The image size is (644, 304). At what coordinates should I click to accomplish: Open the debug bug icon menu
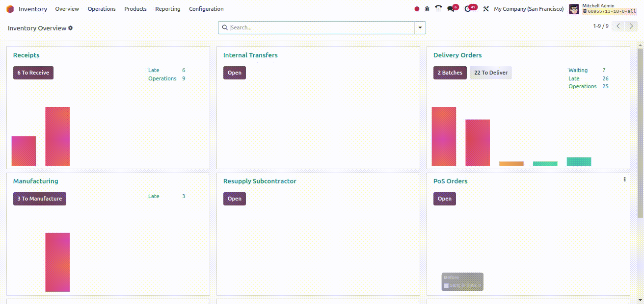[427, 9]
